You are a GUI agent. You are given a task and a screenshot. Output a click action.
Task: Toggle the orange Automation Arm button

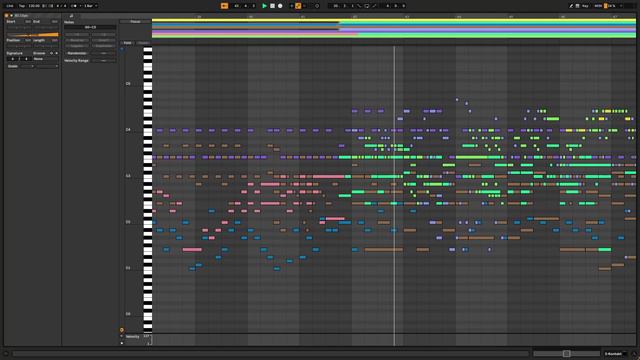[298, 6]
